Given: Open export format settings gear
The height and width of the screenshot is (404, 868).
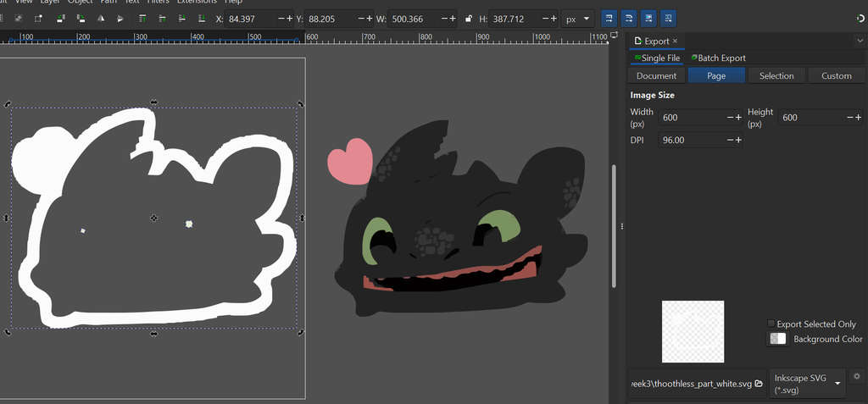Looking at the screenshot, I should 857,376.
